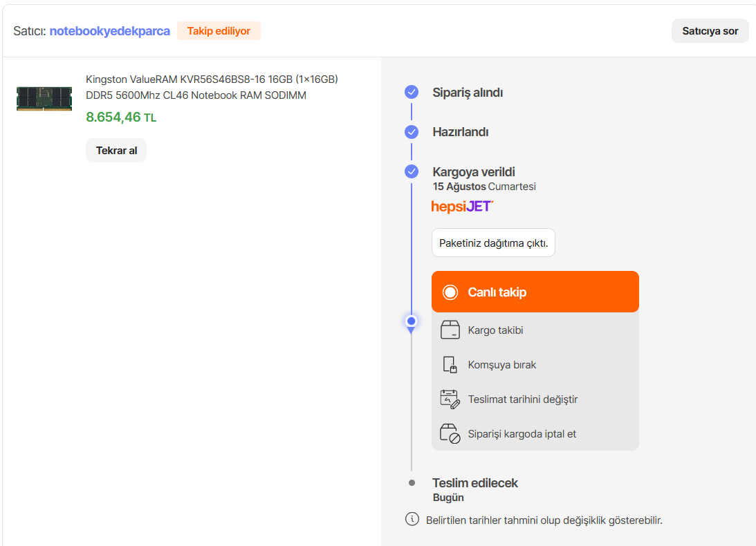
Task: Open Kingston ValueRAM product title
Action: tap(212, 87)
